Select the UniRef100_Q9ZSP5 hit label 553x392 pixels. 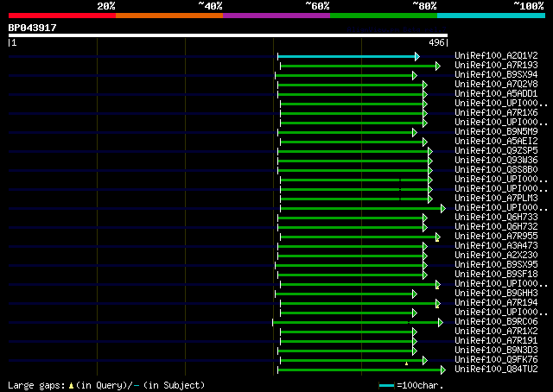coord(496,151)
